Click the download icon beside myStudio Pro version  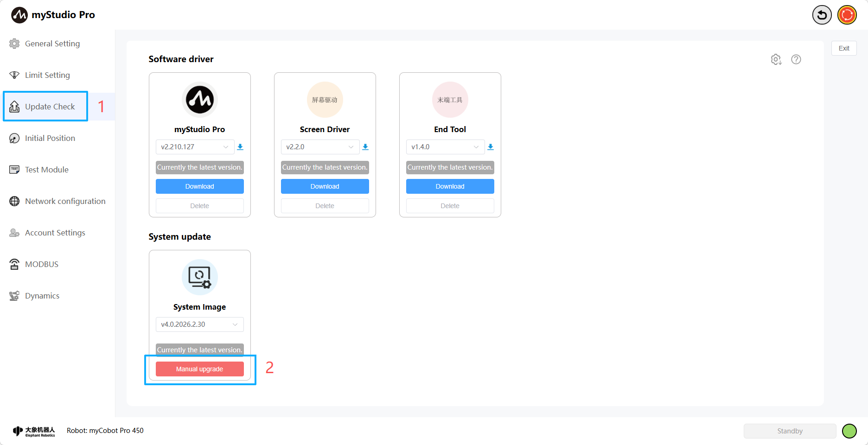pyautogui.click(x=240, y=146)
